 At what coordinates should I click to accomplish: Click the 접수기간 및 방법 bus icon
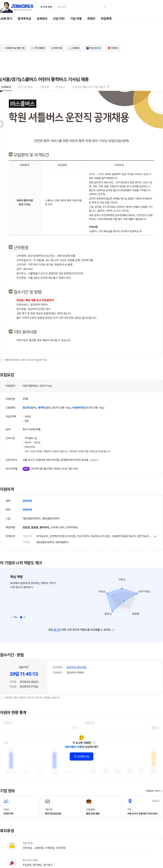pyautogui.click(x=11, y=292)
